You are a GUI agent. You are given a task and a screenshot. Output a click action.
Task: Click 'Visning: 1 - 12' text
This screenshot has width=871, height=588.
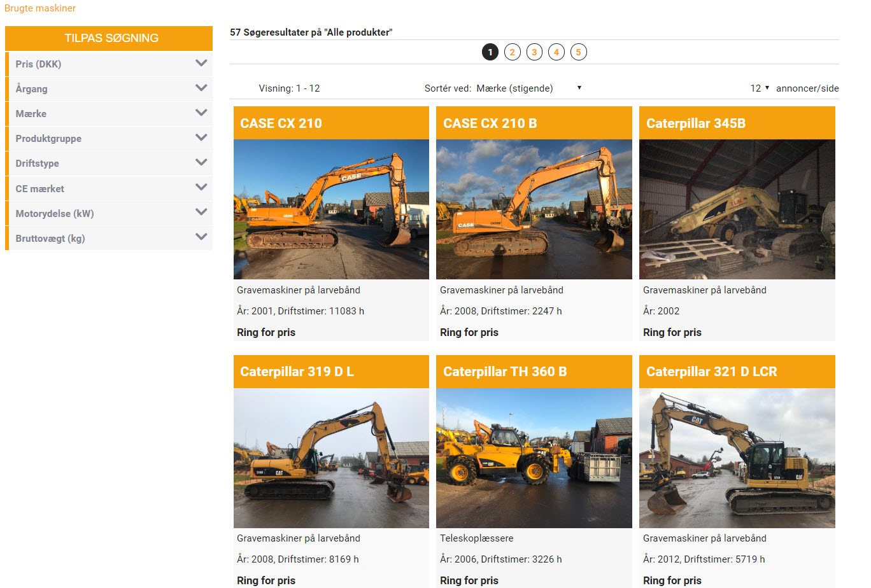pos(289,88)
